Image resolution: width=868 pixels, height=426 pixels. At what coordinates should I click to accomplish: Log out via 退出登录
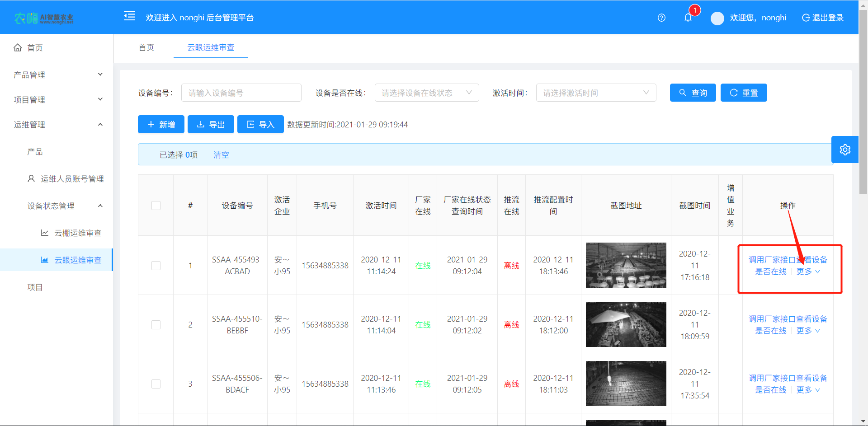click(x=823, y=18)
